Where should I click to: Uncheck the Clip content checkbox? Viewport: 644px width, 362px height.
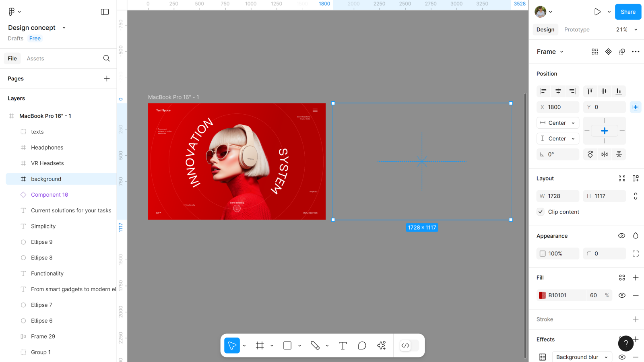[x=541, y=212]
